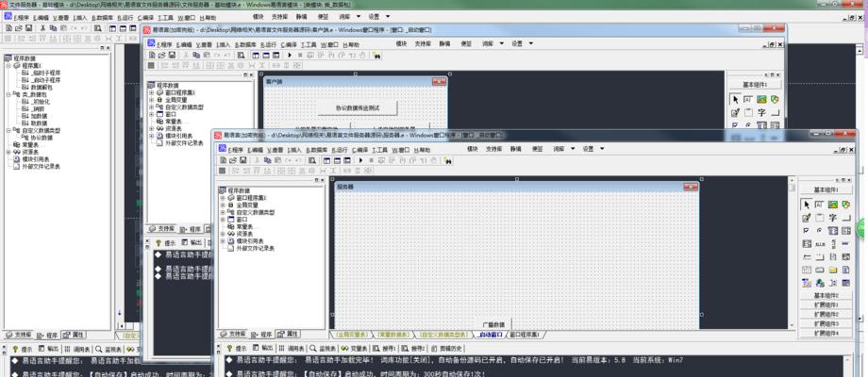
Task: Open C.编译 menu in server window
Action: 360,150
